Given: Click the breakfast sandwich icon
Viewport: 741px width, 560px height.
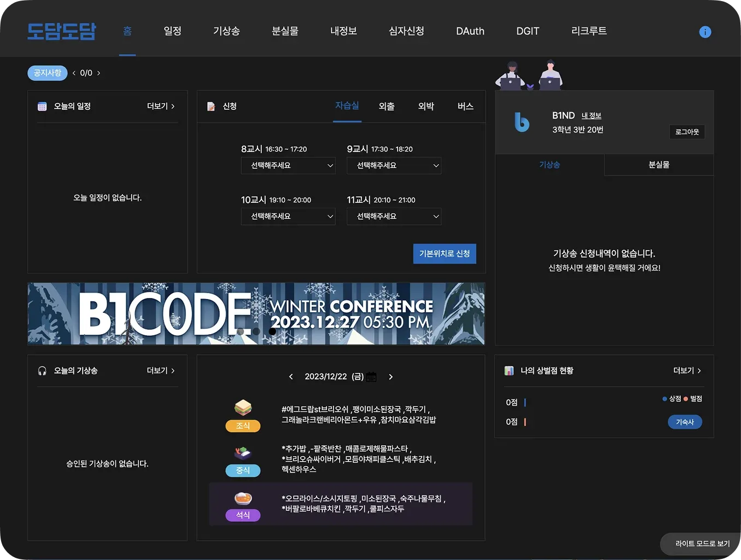Looking at the screenshot, I should pos(243,407).
